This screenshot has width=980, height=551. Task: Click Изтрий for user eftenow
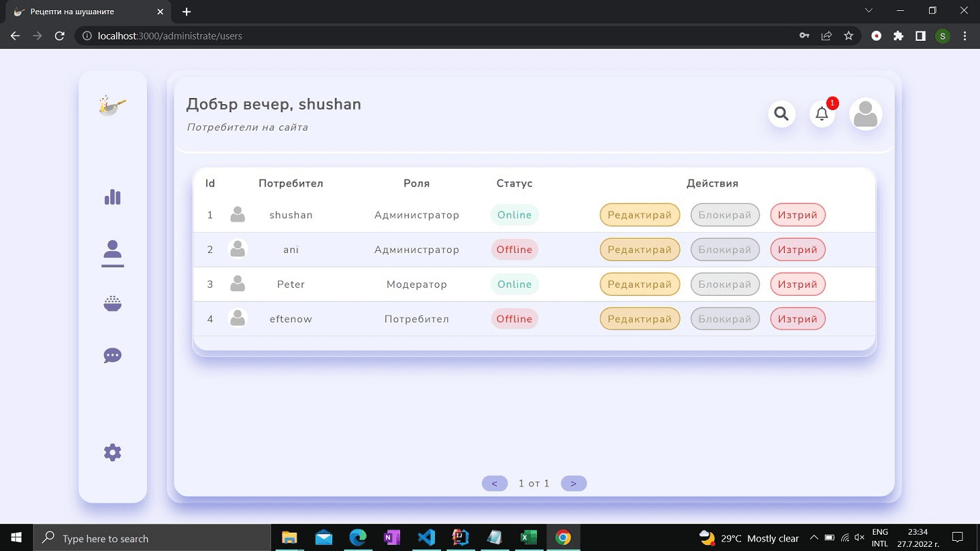click(x=798, y=319)
